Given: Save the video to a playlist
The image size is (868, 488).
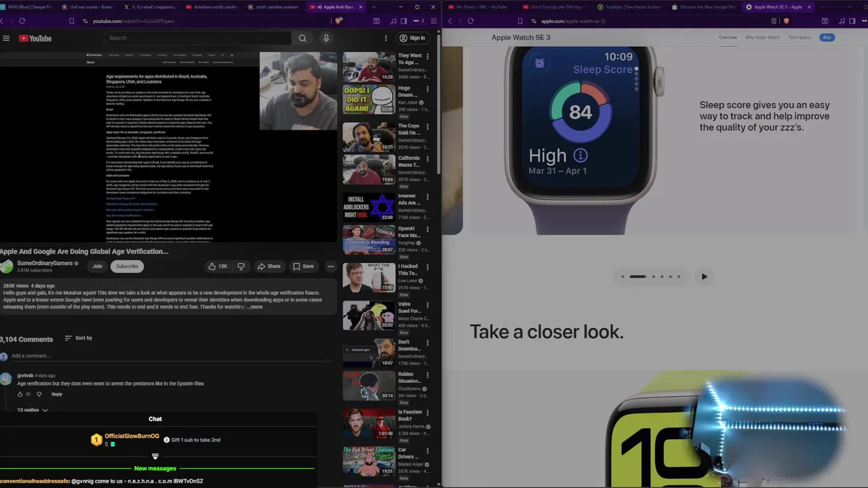Looking at the screenshot, I should pyautogui.click(x=303, y=266).
